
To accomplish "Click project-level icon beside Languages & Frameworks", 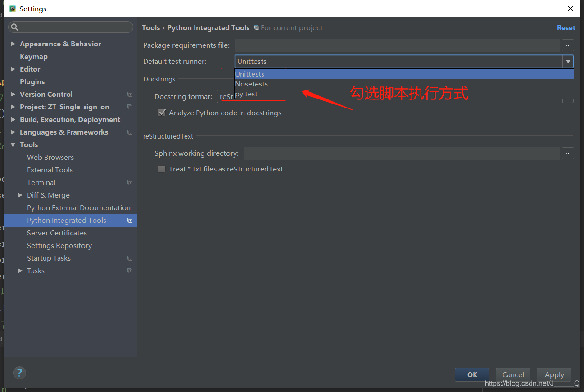I will click(130, 132).
